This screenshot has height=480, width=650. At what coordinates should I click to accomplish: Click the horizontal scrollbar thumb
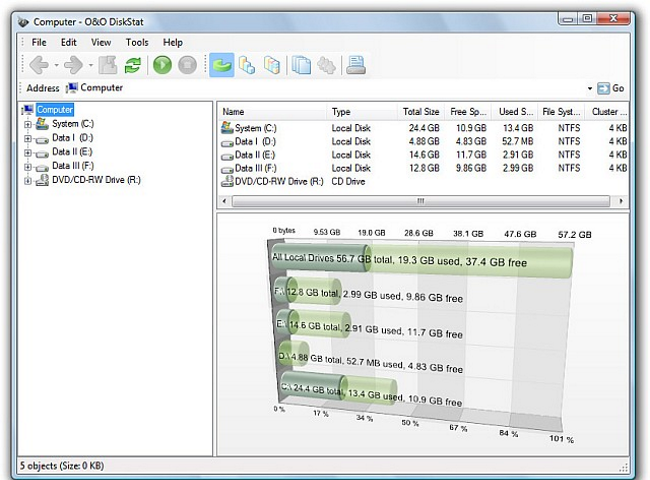point(421,201)
